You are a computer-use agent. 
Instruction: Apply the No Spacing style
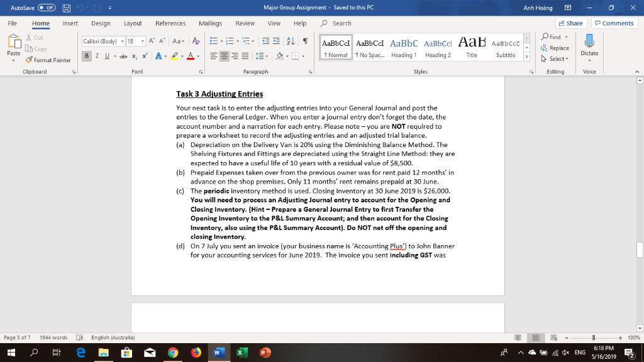coord(370,48)
